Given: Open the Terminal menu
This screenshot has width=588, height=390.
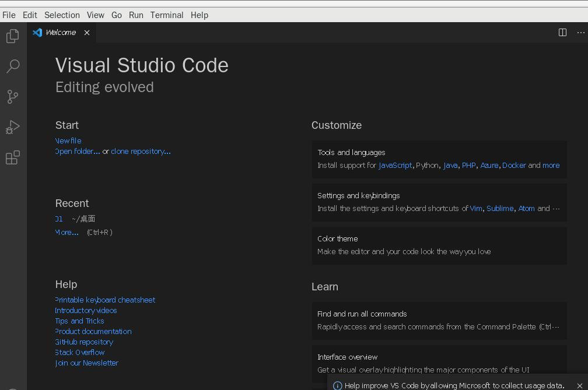Looking at the screenshot, I should click(167, 15).
